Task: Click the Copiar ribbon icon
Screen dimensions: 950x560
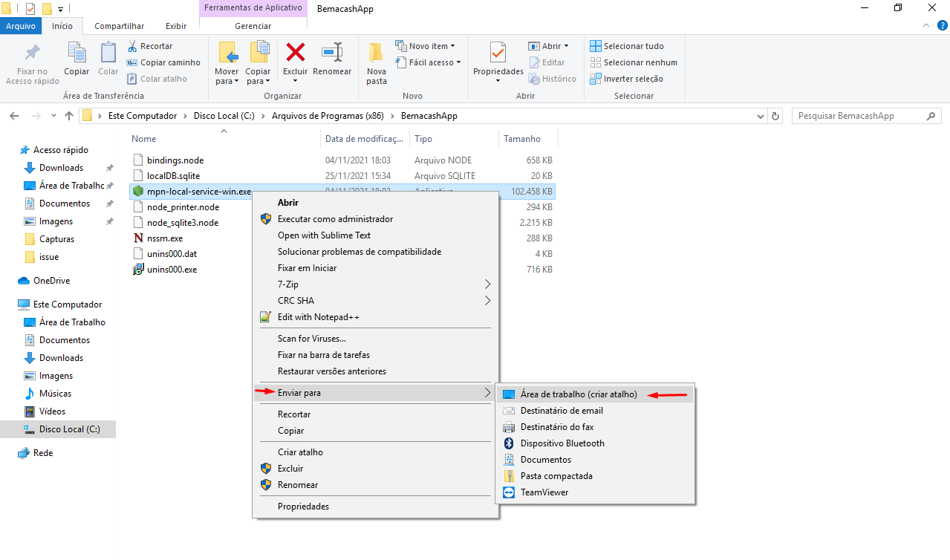Action: coord(77,53)
